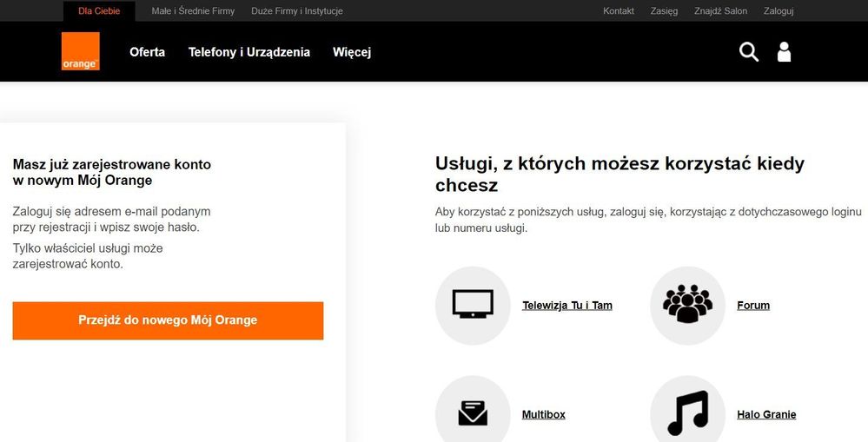Click heading Masz już zarejestrowane konto
Screen dimensions: 868x442
point(112,172)
